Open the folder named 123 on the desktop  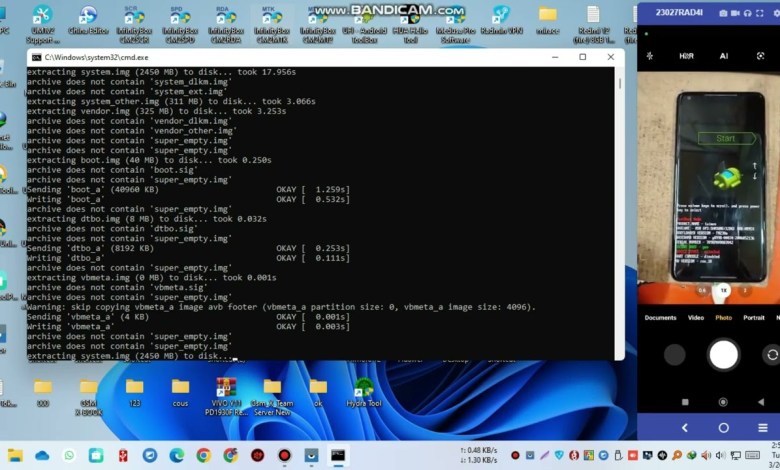point(134,391)
